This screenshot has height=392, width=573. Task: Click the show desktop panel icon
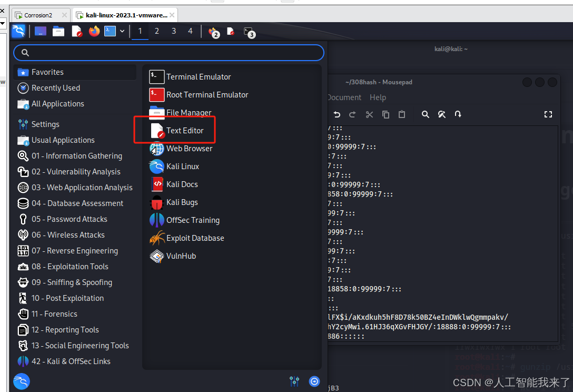(41, 32)
